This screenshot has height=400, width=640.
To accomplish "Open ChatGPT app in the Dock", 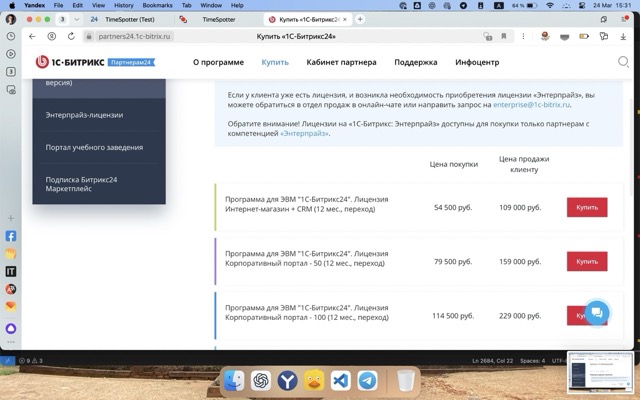I will click(261, 381).
